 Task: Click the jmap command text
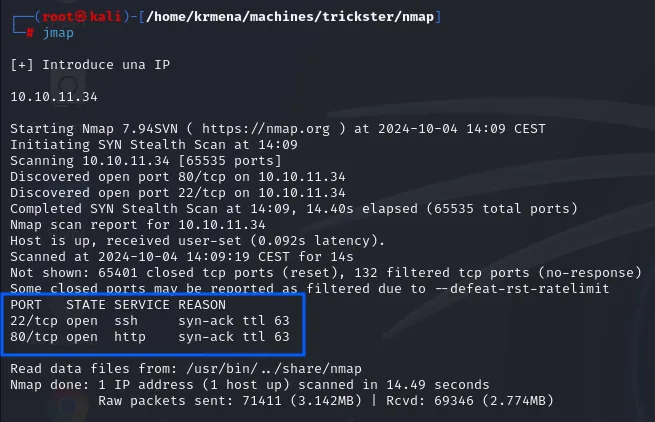pos(58,33)
